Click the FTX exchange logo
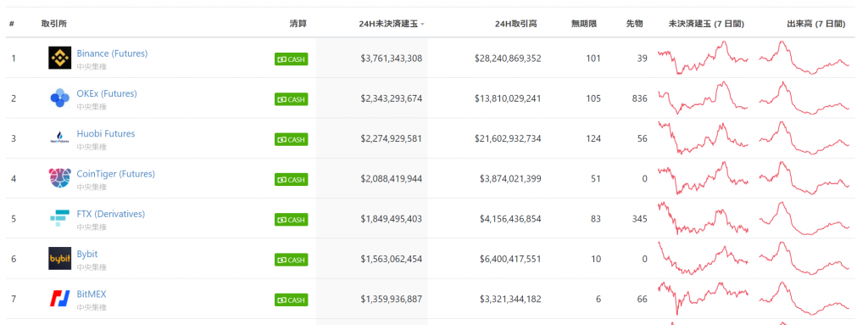Image resolution: width=868 pixels, height=325 pixels. click(60, 219)
